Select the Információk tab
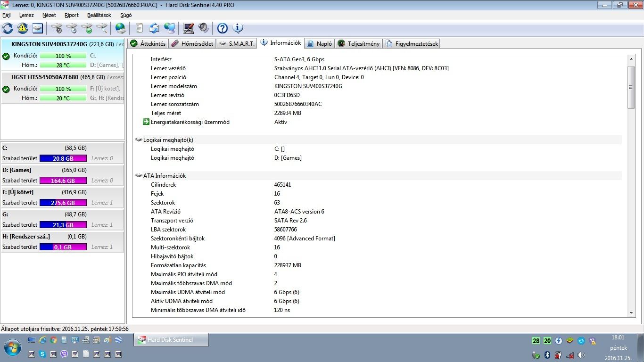This screenshot has height=362, width=644. [281, 43]
